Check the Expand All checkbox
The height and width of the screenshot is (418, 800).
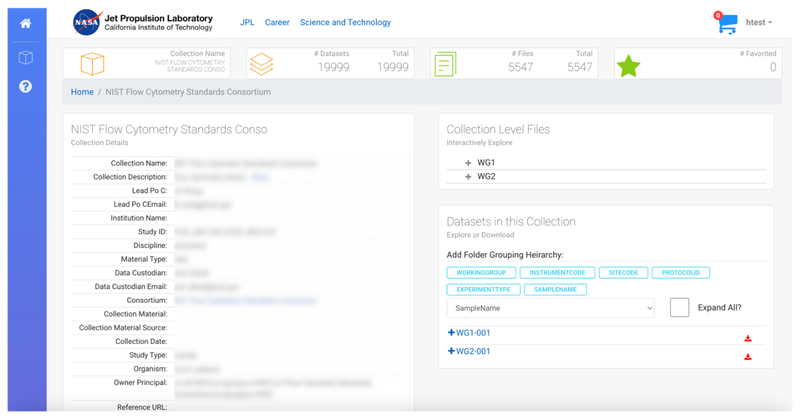coord(679,308)
